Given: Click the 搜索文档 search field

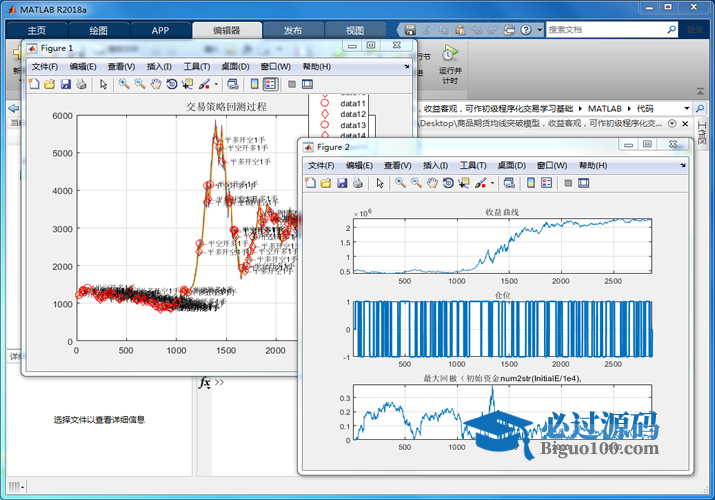Looking at the screenshot, I should click(611, 30).
